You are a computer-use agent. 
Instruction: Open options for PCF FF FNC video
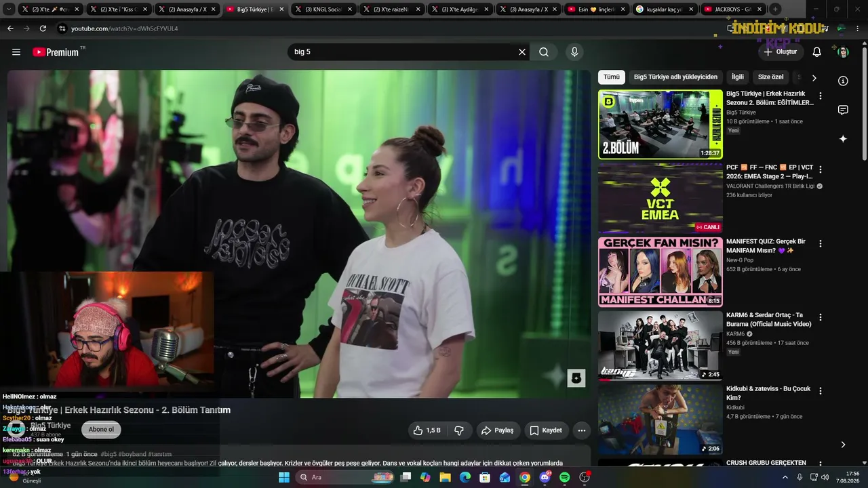pyautogui.click(x=821, y=169)
